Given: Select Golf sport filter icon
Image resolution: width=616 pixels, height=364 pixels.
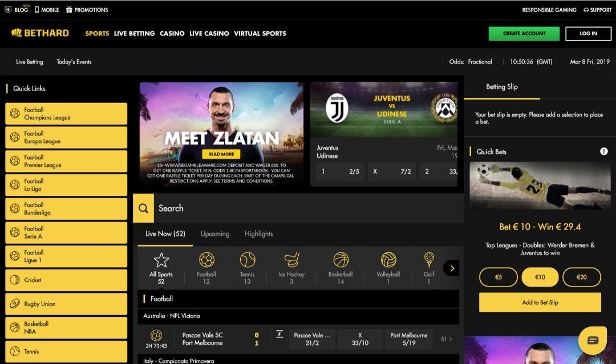Looking at the screenshot, I should click(x=429, y=260).
